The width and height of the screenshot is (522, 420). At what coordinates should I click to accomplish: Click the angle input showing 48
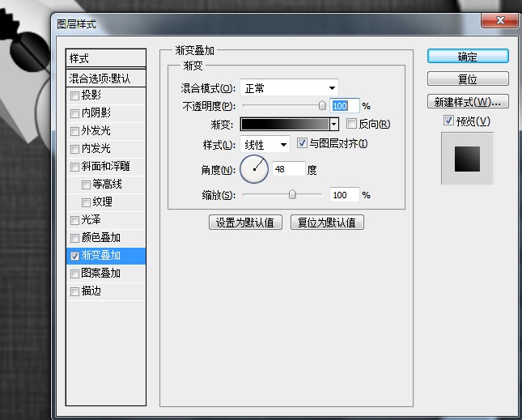tap(288, 169)
